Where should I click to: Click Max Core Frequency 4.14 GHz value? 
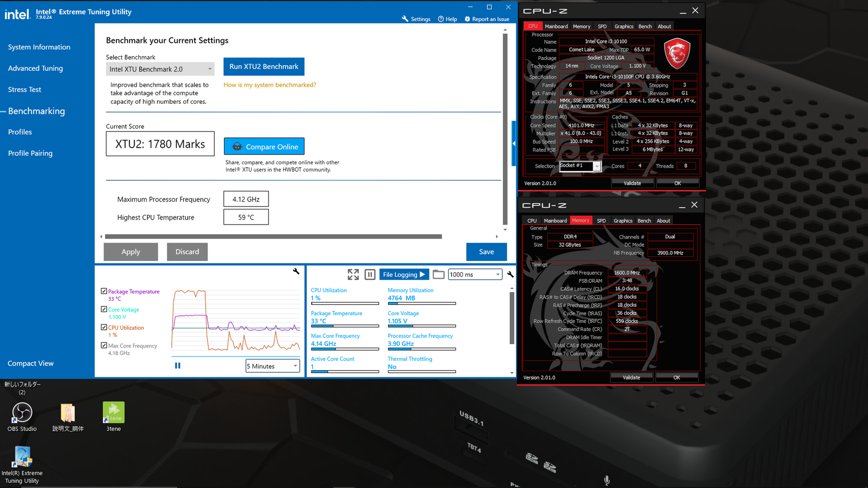coord(323,343)
